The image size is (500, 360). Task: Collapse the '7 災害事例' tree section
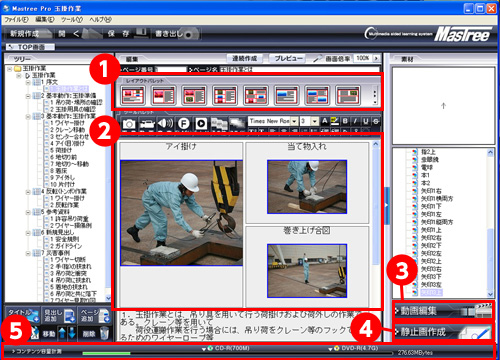29,253
